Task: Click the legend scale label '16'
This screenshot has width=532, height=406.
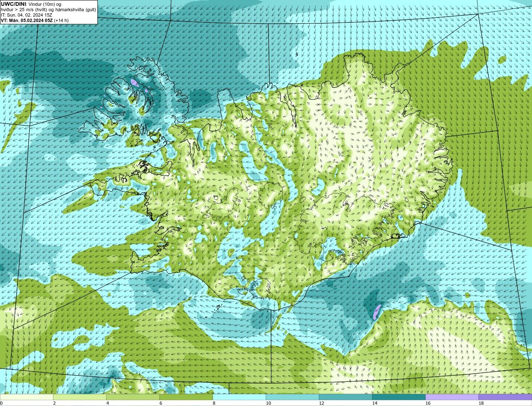Action: coord(428,403)
